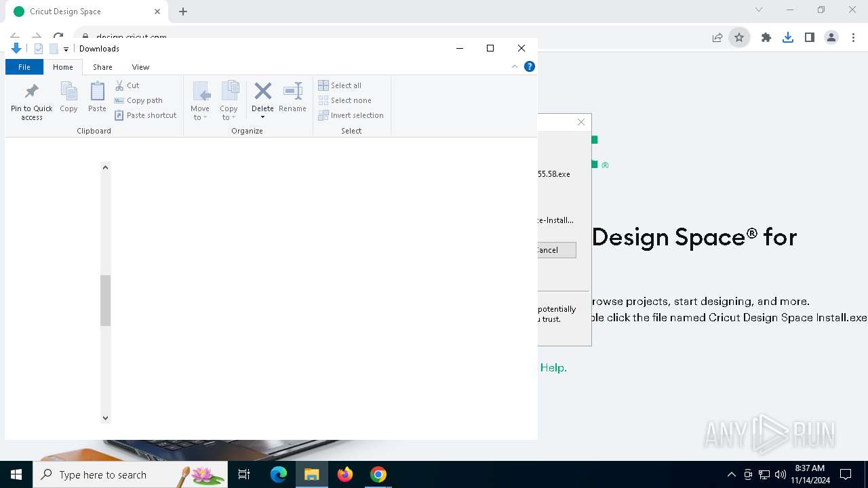Click the volume speaker tray icon
This screenshot has height=488, width=868.
(x=780, y=474)
